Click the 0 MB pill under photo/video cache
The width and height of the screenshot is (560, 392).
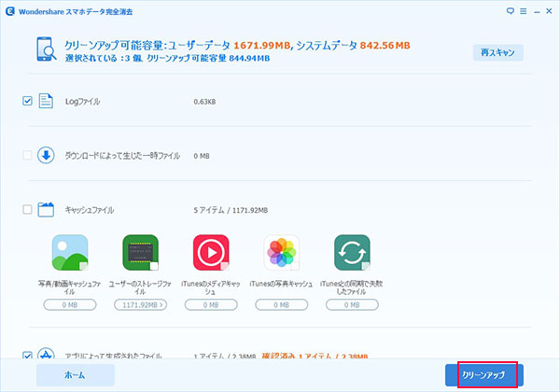pos(70,305)
